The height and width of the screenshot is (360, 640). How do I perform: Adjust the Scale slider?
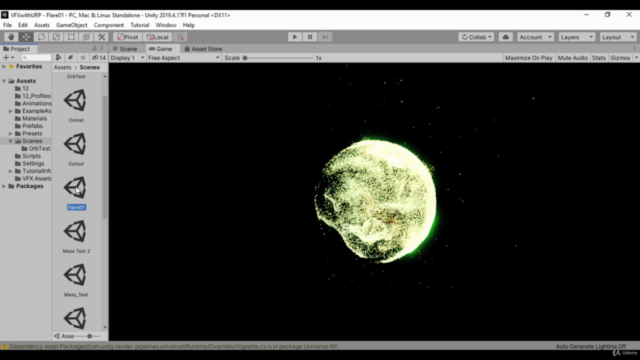point(278,58)
